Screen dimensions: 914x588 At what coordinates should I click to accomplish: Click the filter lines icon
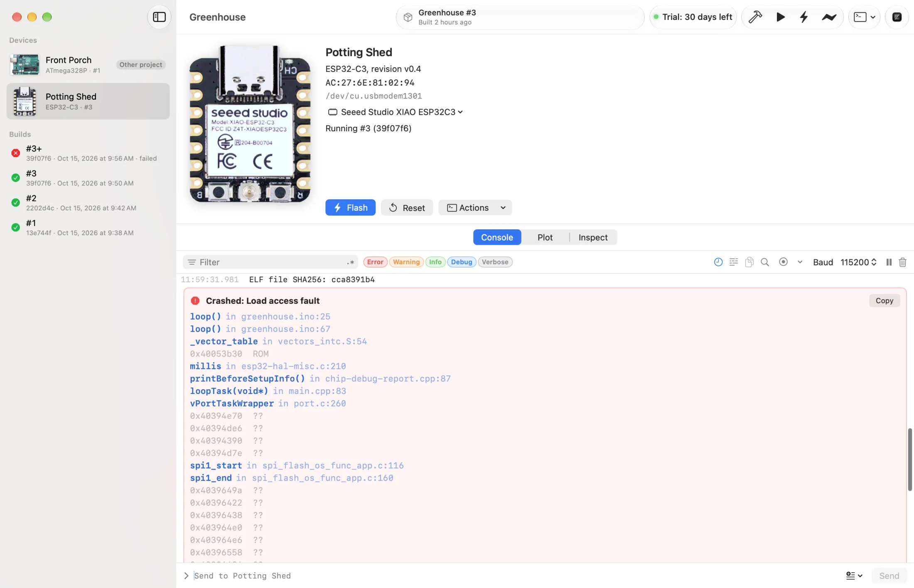192,262
